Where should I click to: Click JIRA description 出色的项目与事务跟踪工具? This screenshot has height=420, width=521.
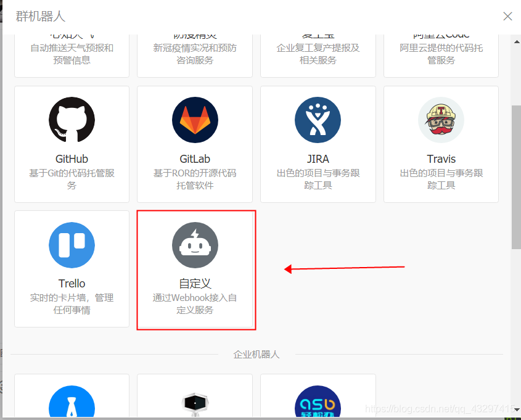318,179
